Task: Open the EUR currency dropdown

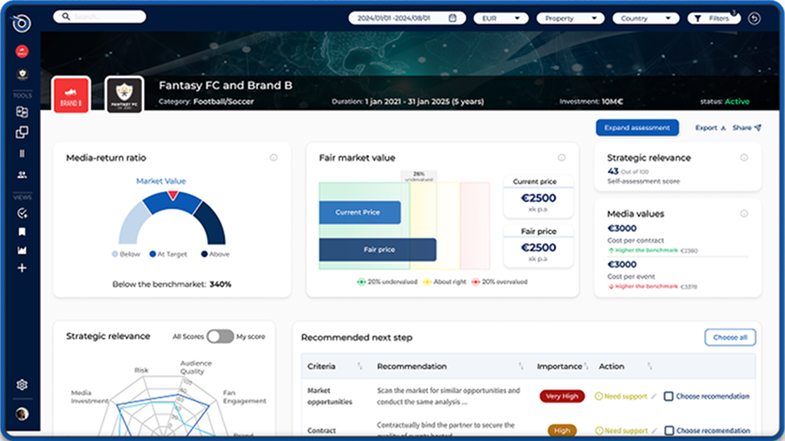Action: tap(500, 18)
